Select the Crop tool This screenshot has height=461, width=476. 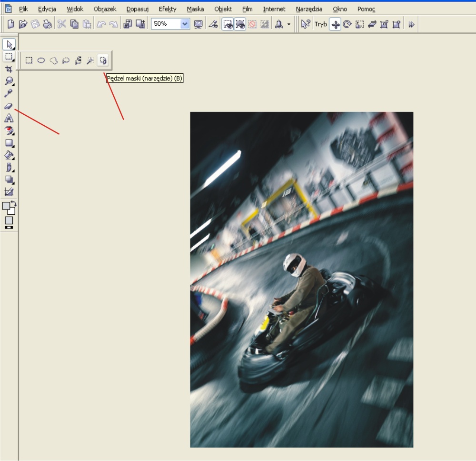coord(9,69)
